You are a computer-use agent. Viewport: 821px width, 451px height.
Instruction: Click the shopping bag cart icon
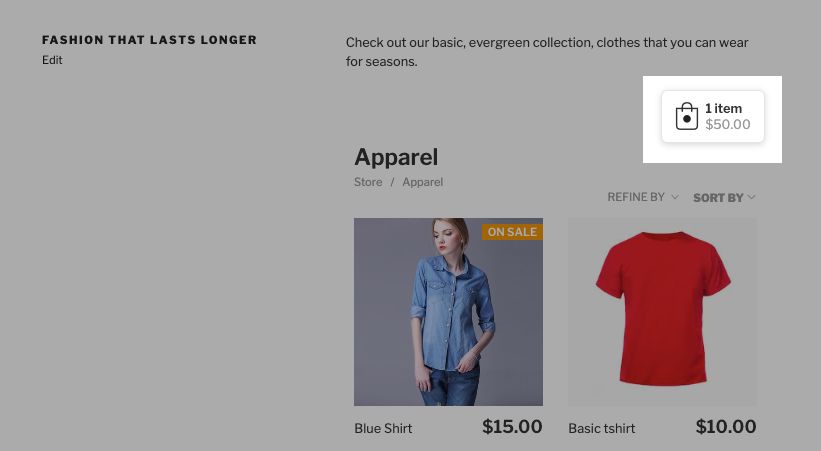[686, 116]
